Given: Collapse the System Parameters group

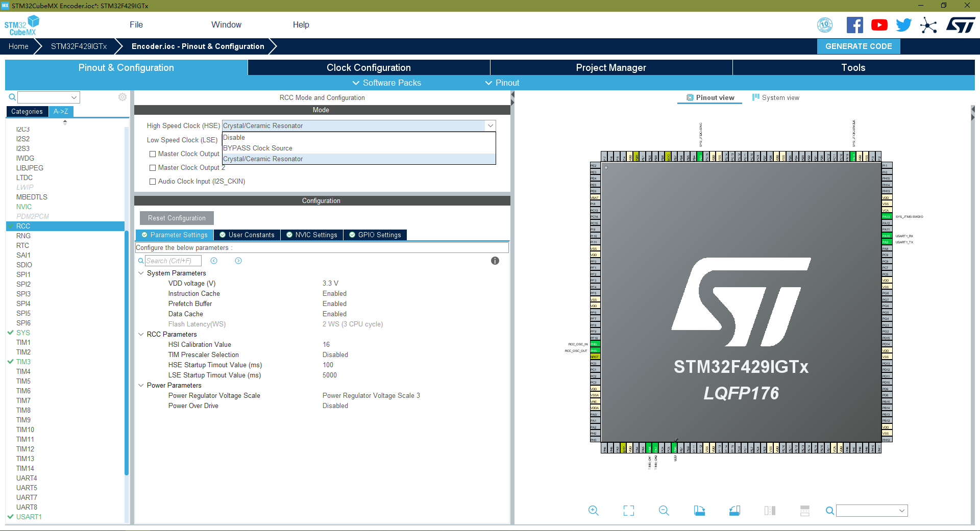Looking at the screenshot, I should (x=141, y=273).
